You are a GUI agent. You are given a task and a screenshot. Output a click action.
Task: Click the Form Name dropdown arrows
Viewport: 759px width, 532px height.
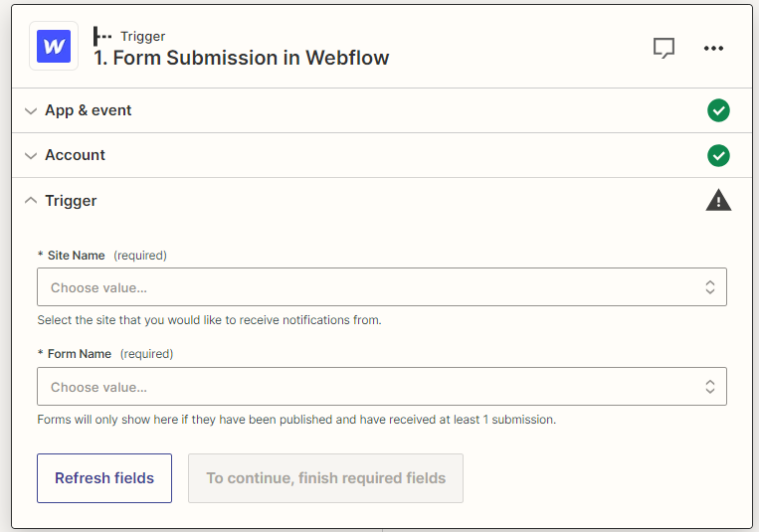[710, 387]
